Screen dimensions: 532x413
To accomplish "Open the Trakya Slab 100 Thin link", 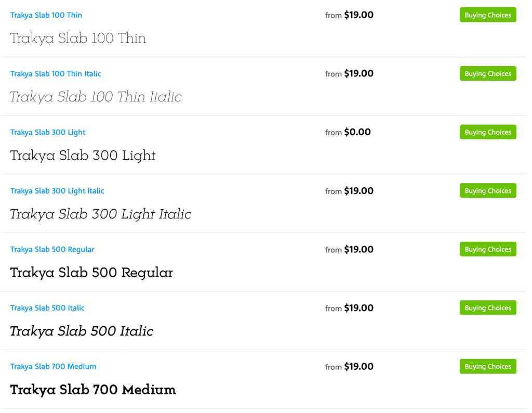I will click(x=46, y=15).
